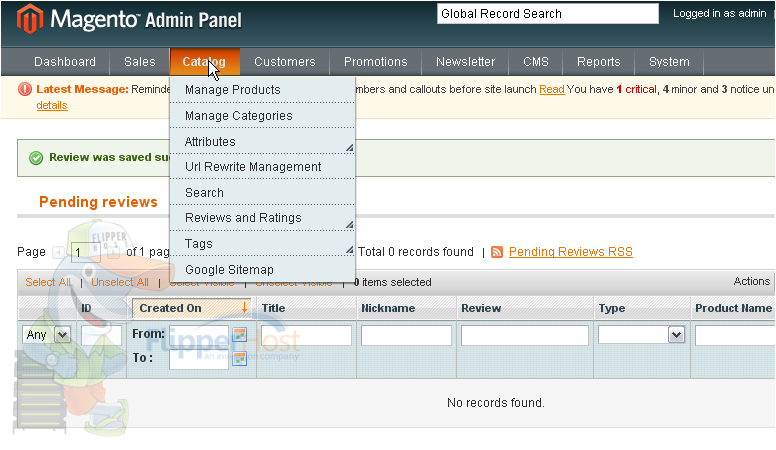This screenshot has height=450, width=776.
Task: Click the Type column header
Action: (612, 308)
